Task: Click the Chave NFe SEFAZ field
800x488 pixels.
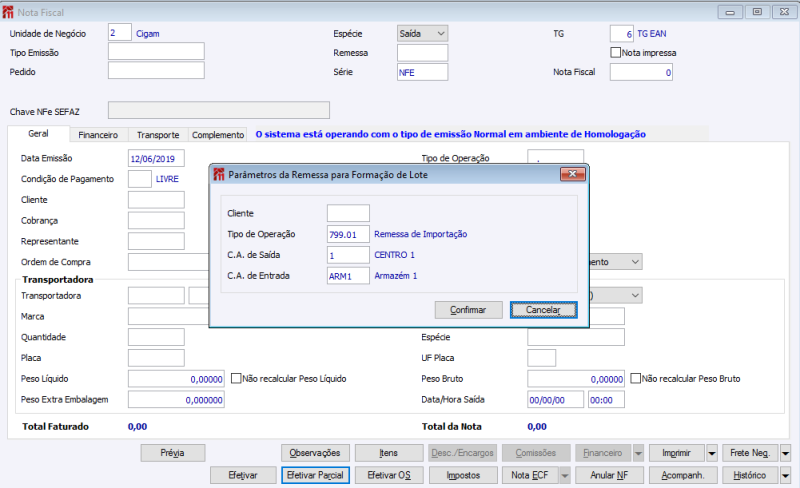Action: coord(219,110)
